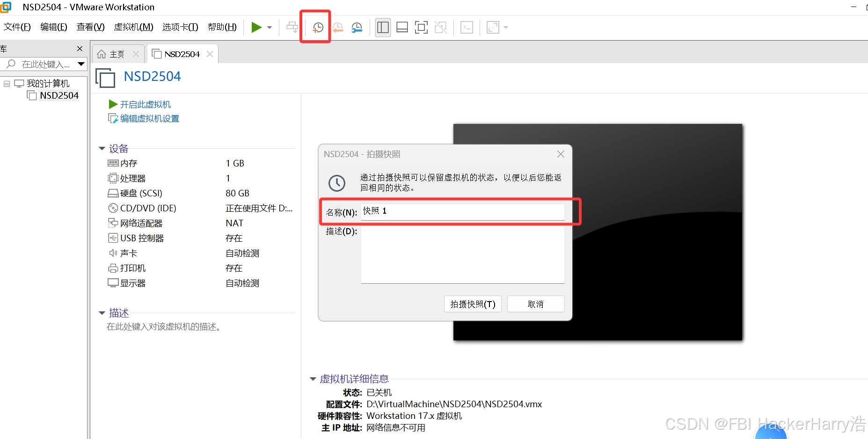Click the memory chip icon
The width and height of the screenshot is (868, 439).
113,163
